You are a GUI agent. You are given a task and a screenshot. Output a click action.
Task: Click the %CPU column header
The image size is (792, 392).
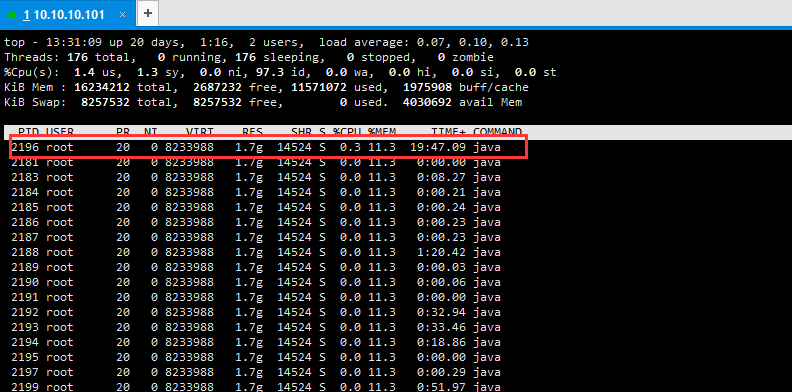pos(346,132)
